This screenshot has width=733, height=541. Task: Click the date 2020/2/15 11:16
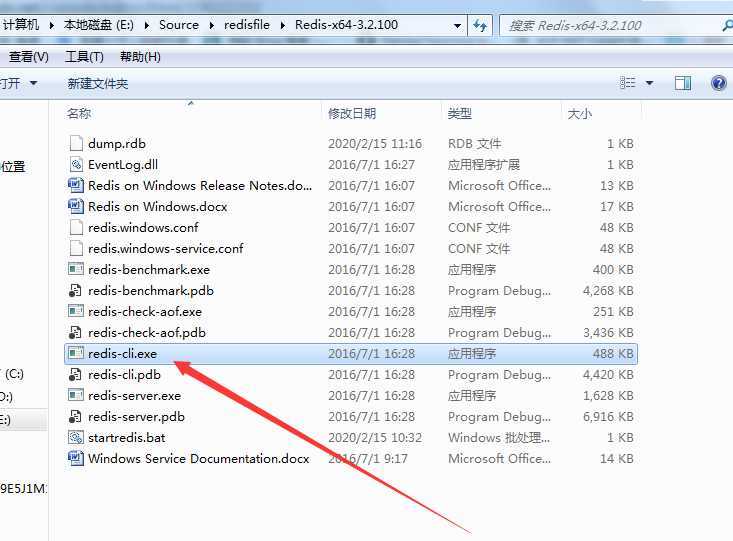pyautogui.click(x=375, y=143)
